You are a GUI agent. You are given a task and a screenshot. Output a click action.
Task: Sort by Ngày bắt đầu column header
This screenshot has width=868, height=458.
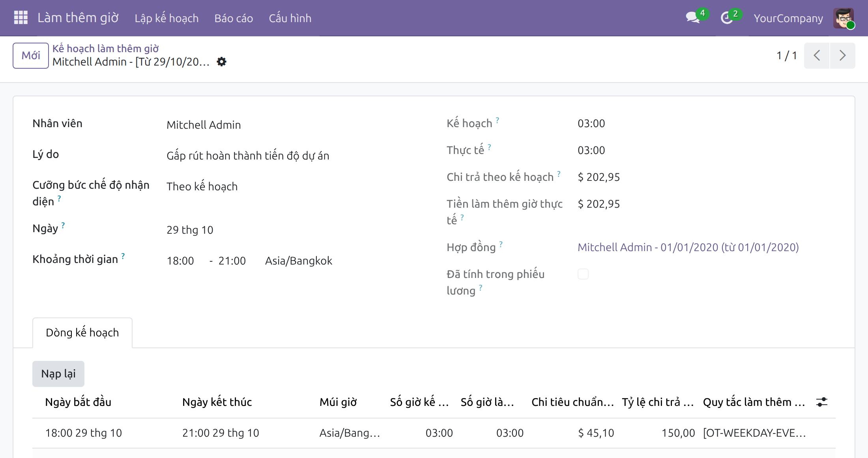pyautogui.click(x=78, y=402)
